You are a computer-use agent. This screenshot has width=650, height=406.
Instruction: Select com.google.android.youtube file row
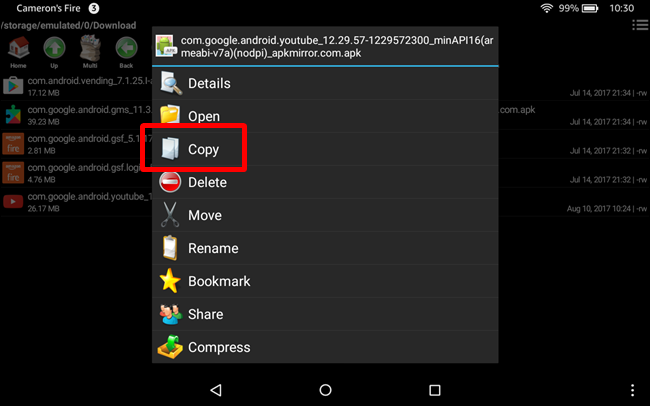(325, 202)
